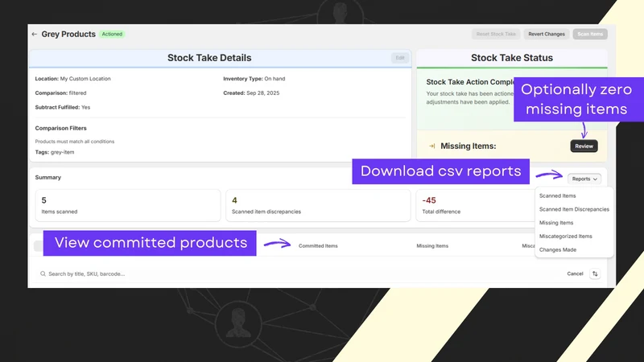Image resolution: width=644 pixels, height=362 pixels.
Task: Select Scanned Items report
Action: (x=557, y=195)
